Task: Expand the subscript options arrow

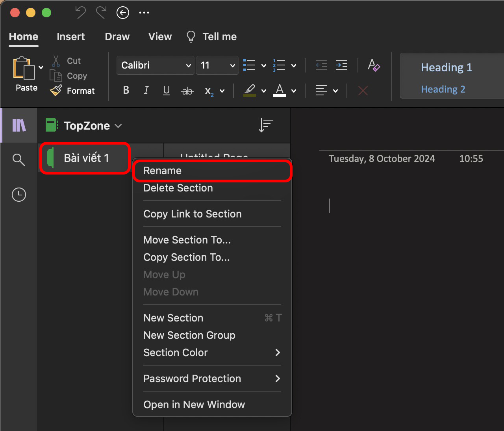Action: click(x=222, y=91)
